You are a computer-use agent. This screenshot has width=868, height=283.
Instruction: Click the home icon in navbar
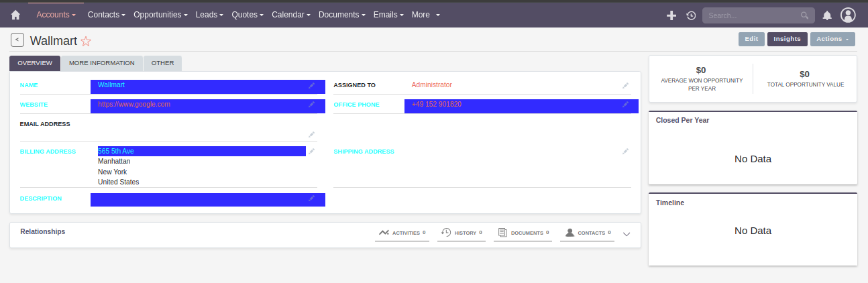(x=15, y=15)
